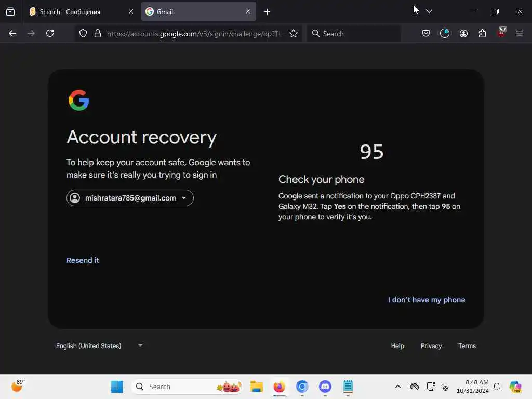Close the Firefox window
The height and width of the screenshot is (399, 532).
520,11
